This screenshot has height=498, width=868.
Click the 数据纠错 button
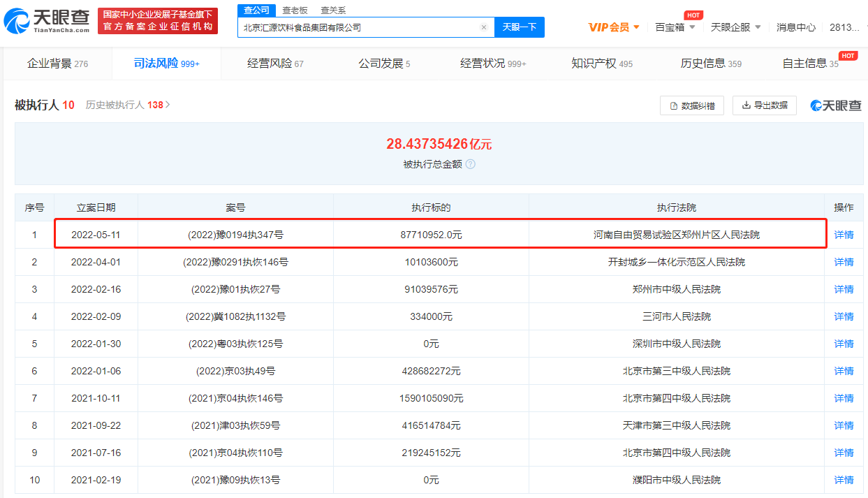click(x=692, y=105)
